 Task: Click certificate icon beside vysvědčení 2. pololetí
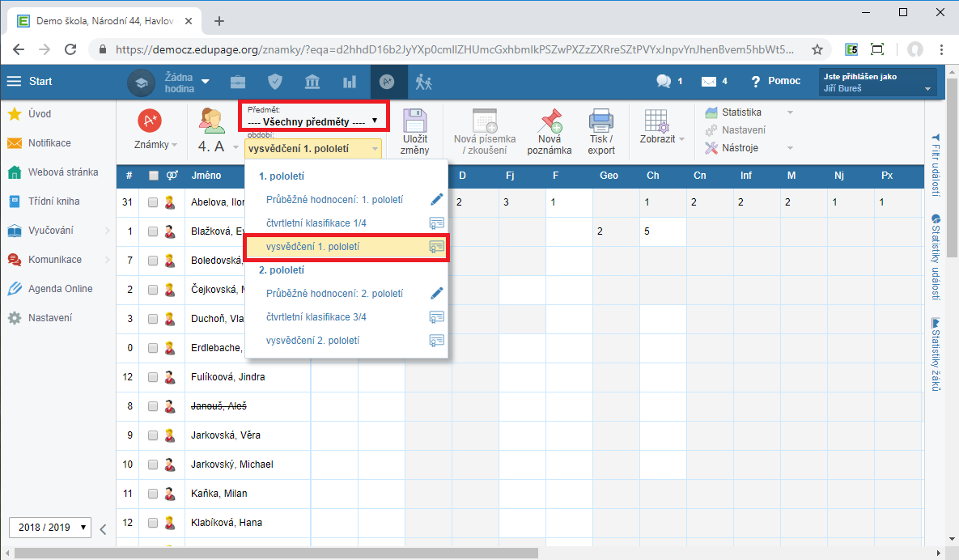pos(437,341)
